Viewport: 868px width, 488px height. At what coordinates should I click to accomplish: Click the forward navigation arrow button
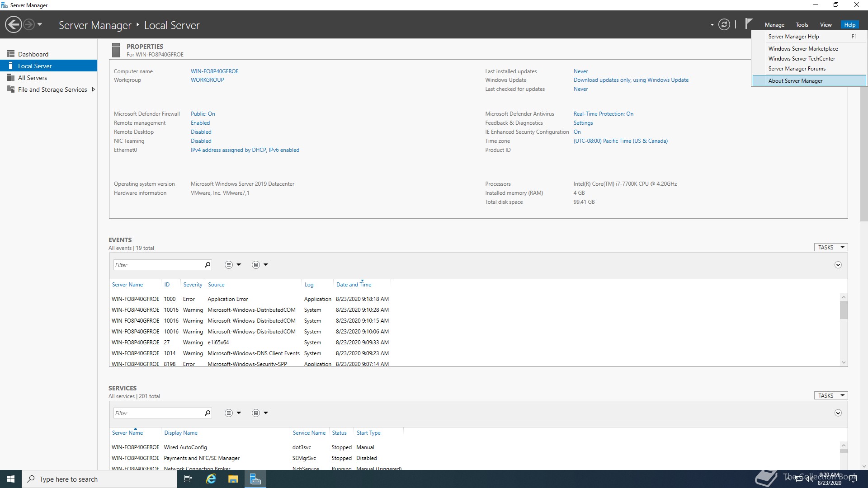(29, 24)
